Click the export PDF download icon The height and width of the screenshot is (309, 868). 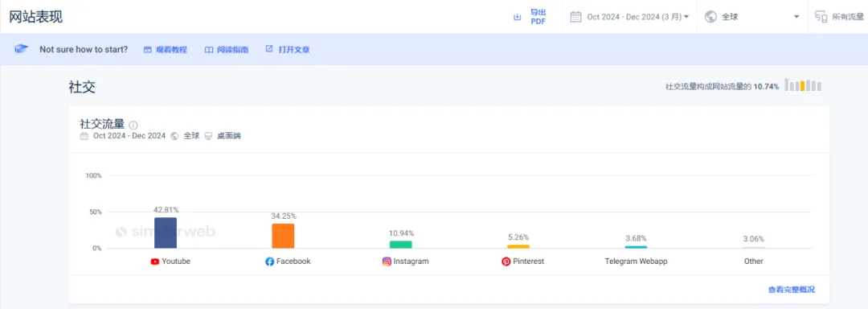tap(517, 17)
